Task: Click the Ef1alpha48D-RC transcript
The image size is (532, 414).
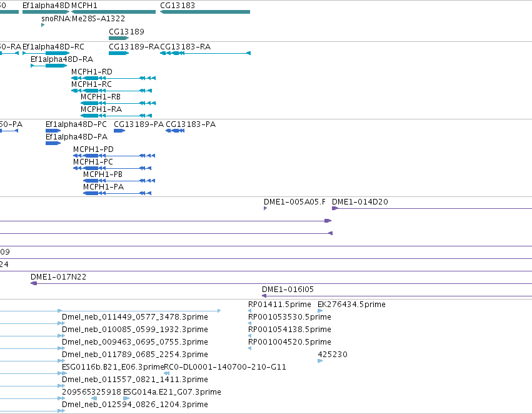Action: tap(46, 53)
